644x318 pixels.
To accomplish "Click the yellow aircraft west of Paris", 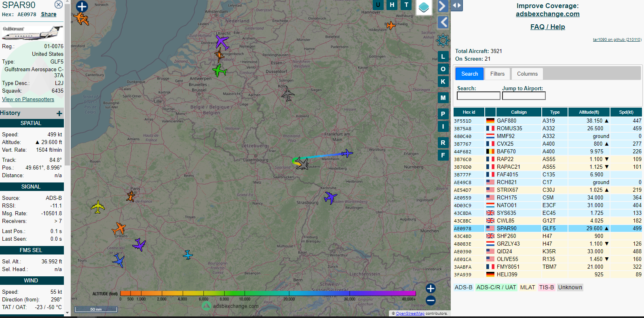I will (98, 207).
